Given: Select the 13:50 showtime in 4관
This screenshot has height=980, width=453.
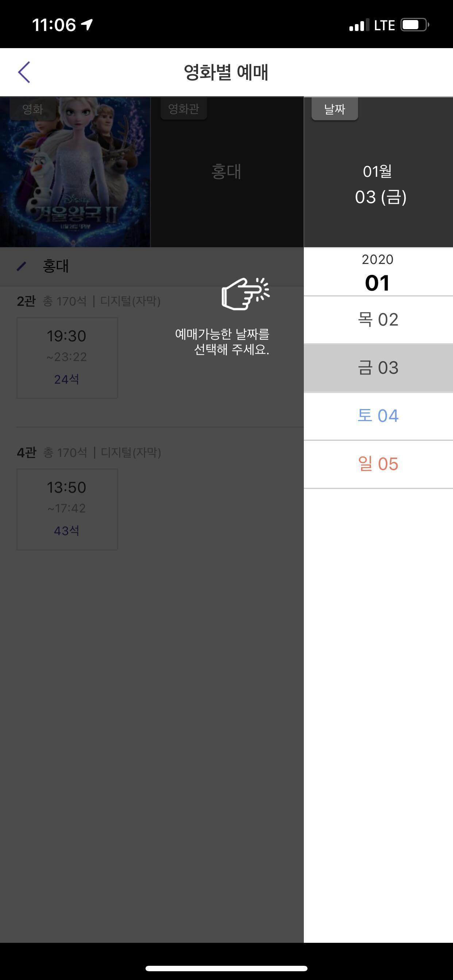Looking at the screenshot, I should (67, 509).
